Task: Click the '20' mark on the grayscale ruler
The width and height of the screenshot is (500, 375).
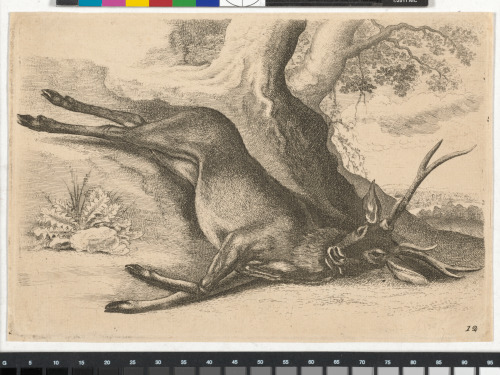Action: click(107, 362)
